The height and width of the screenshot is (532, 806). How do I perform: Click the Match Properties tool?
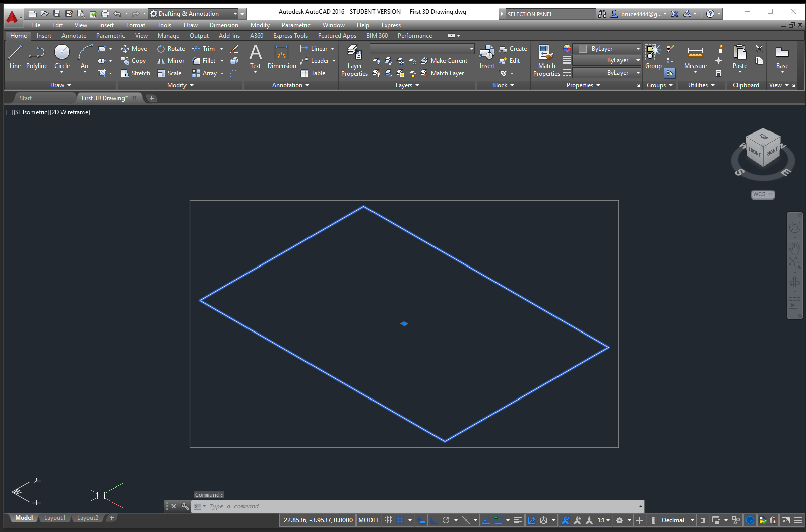[546, 60]
